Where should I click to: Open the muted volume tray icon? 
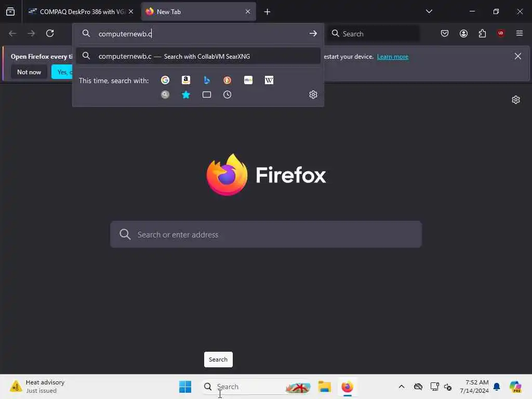[x=448, y=387]
